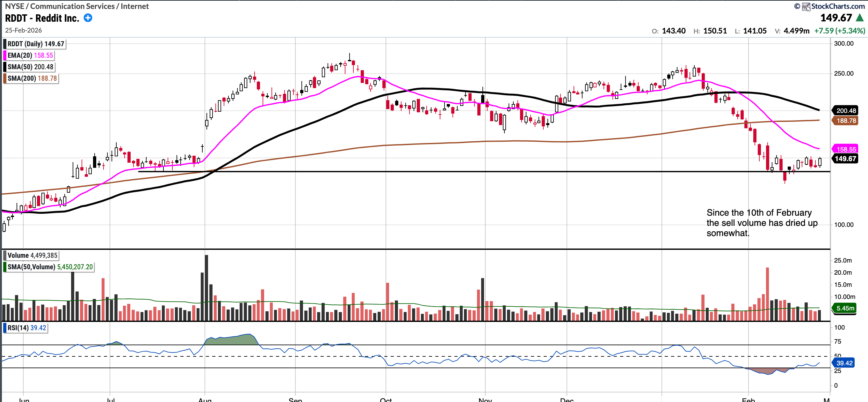Click the SMA(50,Volume) legend label
The image size is (868, 402).
pyautogui.click(x=31, y=267)
